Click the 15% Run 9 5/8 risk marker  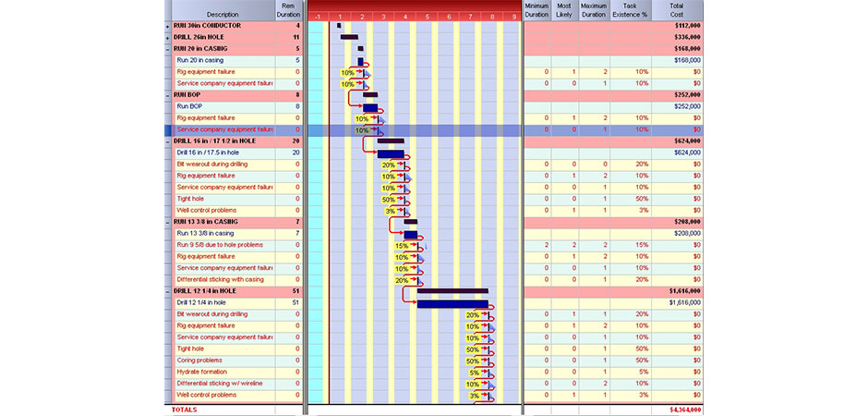[401, 246]
